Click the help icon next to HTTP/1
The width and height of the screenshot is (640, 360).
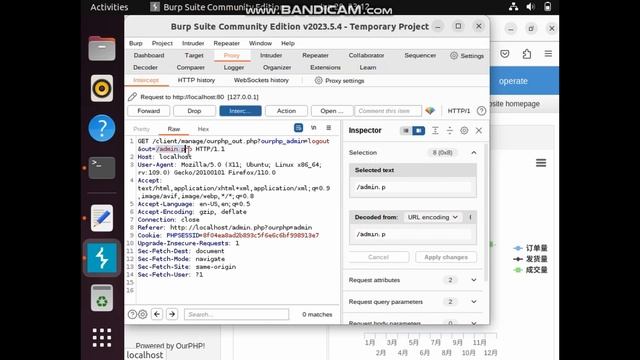pyautogui.click(x=481, y=111)
